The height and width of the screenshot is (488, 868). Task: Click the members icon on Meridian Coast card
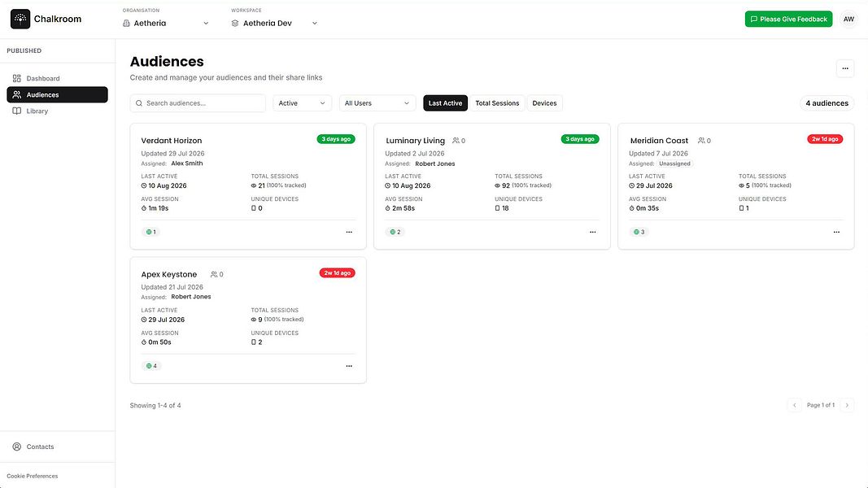pos(700,141)
